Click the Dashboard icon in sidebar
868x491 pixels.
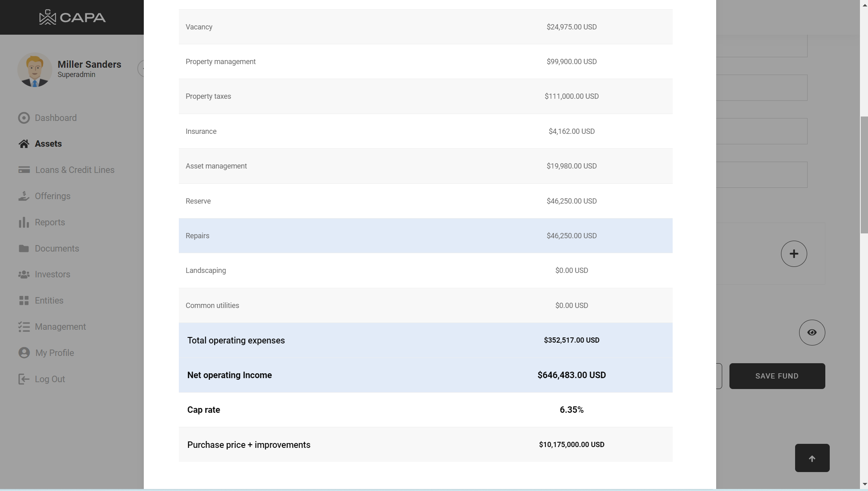24,118
